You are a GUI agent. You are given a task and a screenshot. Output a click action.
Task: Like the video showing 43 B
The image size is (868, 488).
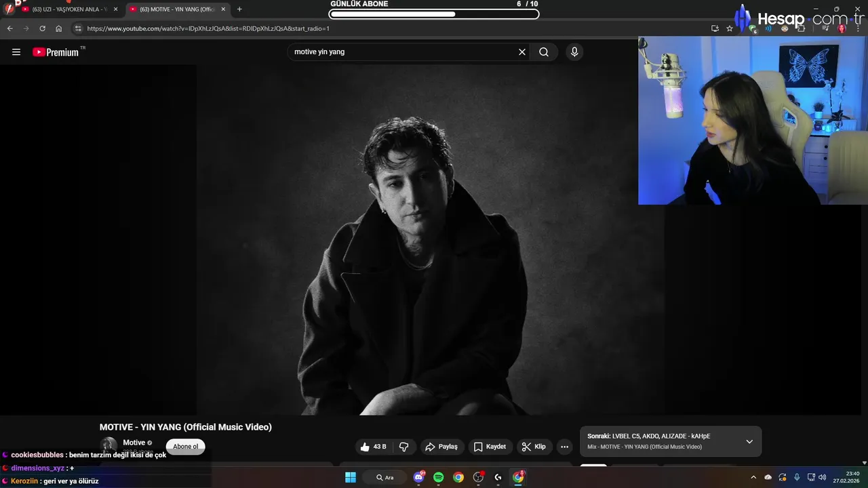pyautogui.click(x=374, y=447)
